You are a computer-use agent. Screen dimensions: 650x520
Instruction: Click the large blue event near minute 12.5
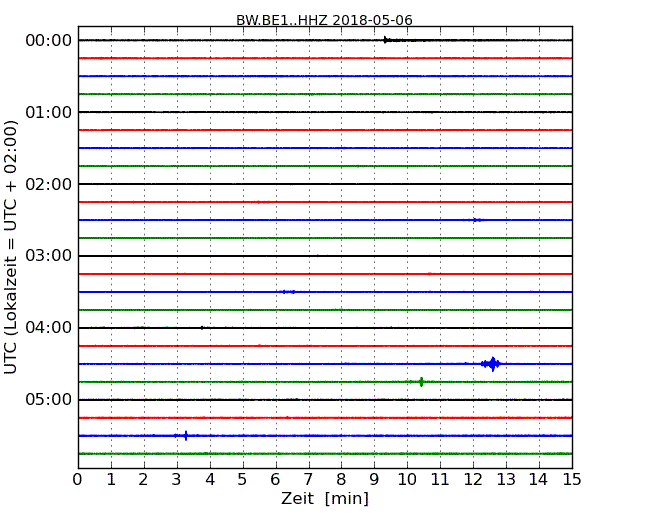[x=492, y=364]
